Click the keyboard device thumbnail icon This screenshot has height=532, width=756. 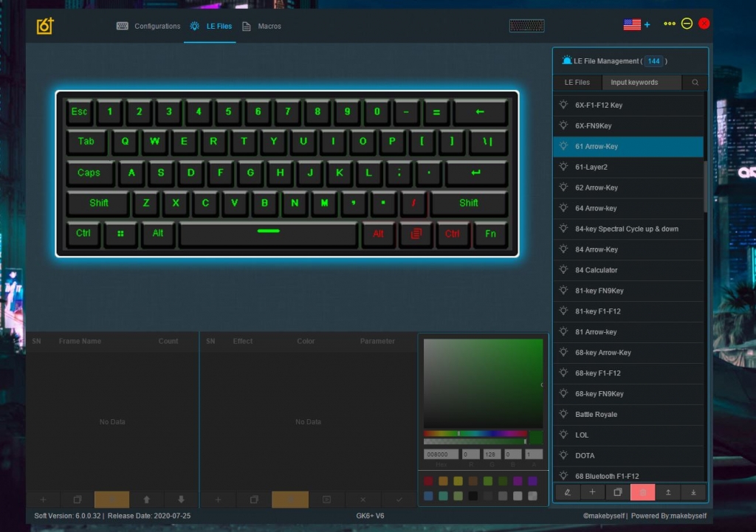coord(526,26)
